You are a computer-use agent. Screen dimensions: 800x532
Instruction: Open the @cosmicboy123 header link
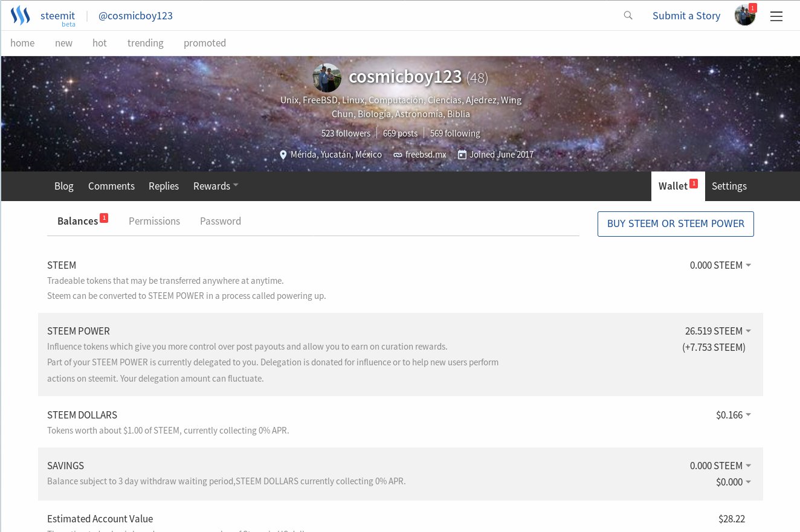(x=135, y=16)
